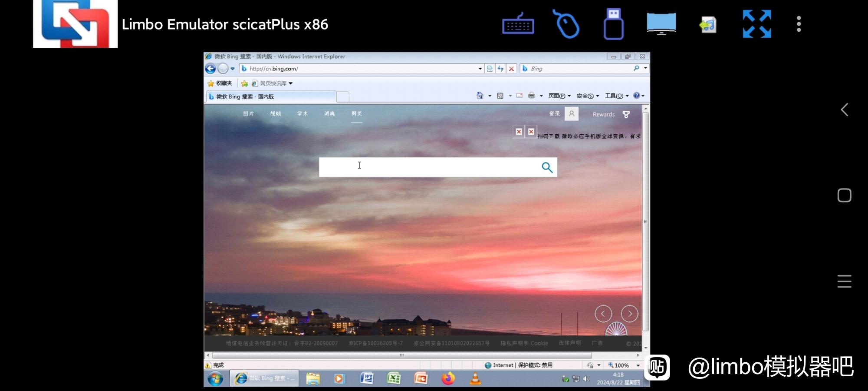The width and height of the screenshot is (868, 391).
Task: Open a new blank tab
Action: click(x=343, y=97)
